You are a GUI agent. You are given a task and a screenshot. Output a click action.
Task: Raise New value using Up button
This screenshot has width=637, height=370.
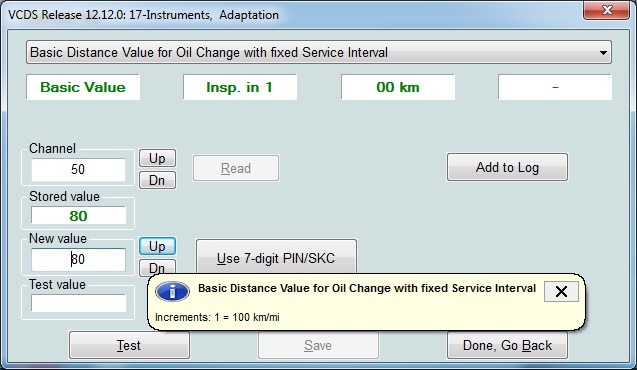pos(157,246)
